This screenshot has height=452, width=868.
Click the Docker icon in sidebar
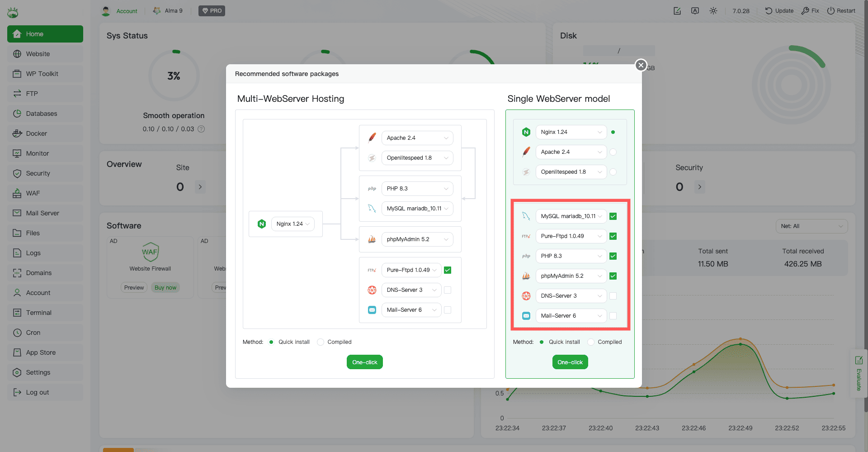pyautogui.click(x=17, y=133)
